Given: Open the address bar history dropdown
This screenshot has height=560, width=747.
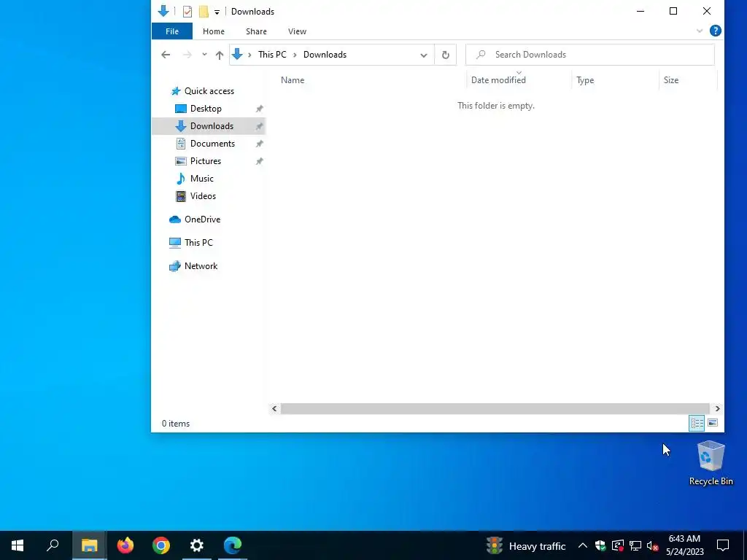Looking at the screenshot, I should pyautogui.click(x=424, y=55).
